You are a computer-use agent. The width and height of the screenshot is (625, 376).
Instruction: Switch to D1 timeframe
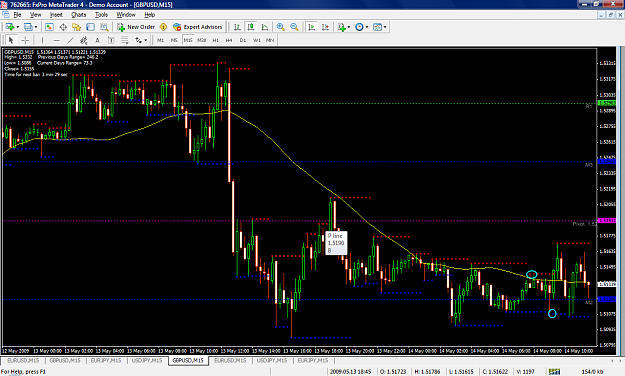(243, 40)
